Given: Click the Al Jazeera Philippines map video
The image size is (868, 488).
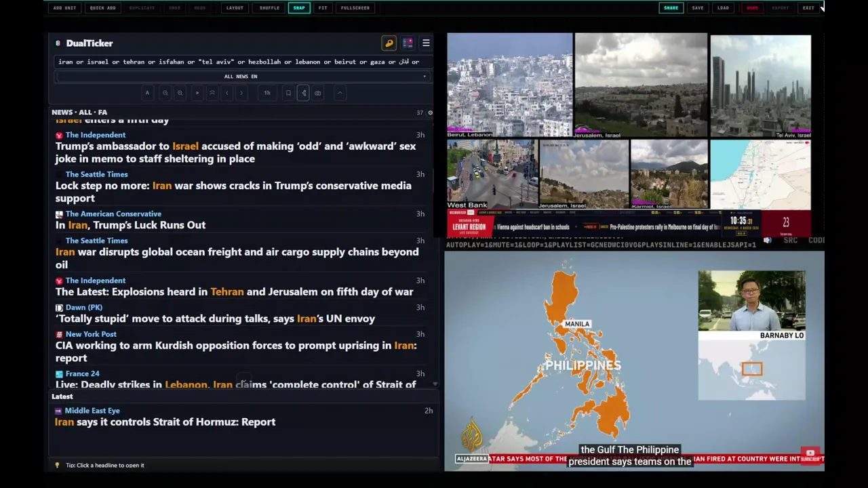Looking at the screenshot, I should (634, 361).
